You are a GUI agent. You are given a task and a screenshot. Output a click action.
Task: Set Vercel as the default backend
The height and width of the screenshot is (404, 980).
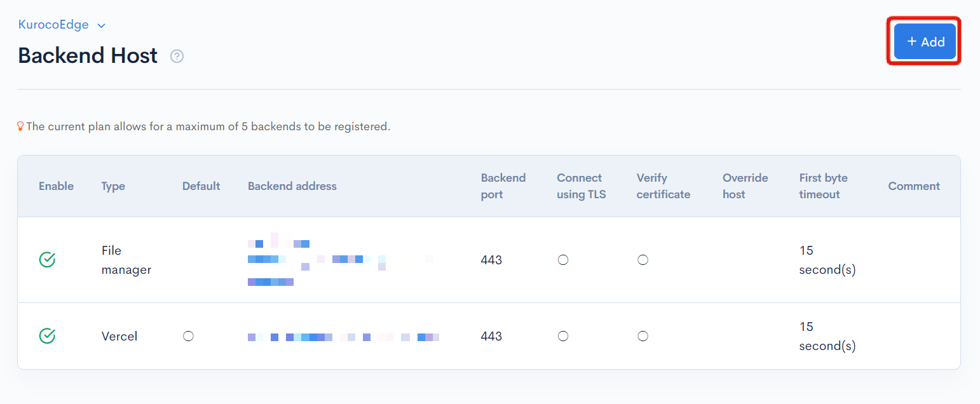coord(188,335)
